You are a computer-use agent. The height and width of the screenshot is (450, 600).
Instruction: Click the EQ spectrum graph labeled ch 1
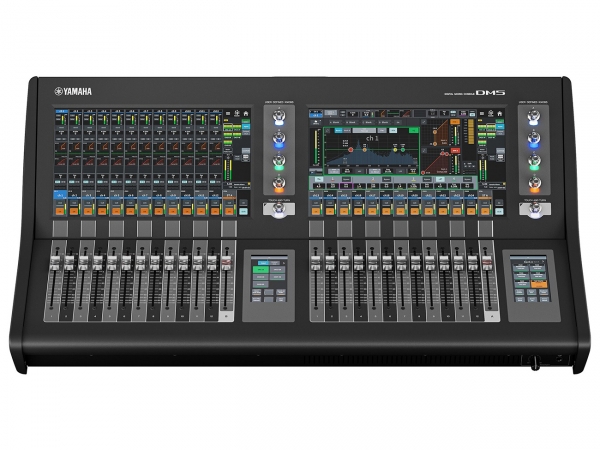tap(371, 151)
